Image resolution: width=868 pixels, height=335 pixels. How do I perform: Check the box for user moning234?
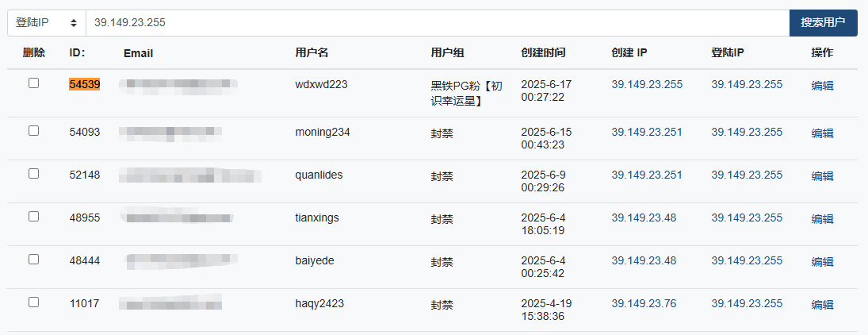pos(33,131)
